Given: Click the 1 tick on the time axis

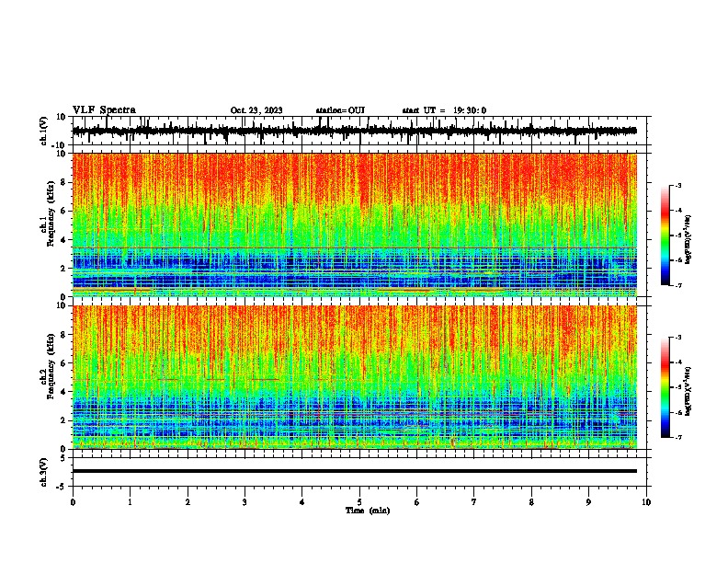Looking at the screenshot, I should pos(130,502).
